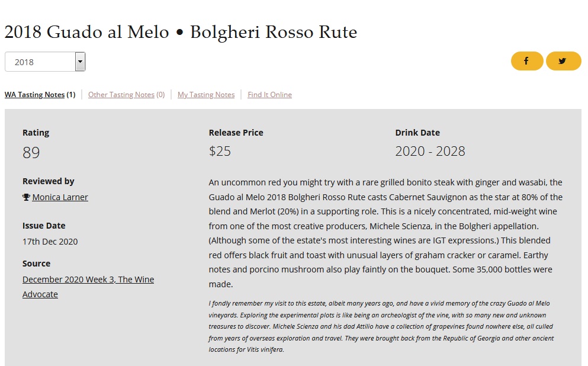
Task: Click the 17th Dec 2020 issue date
Action: 50,242
